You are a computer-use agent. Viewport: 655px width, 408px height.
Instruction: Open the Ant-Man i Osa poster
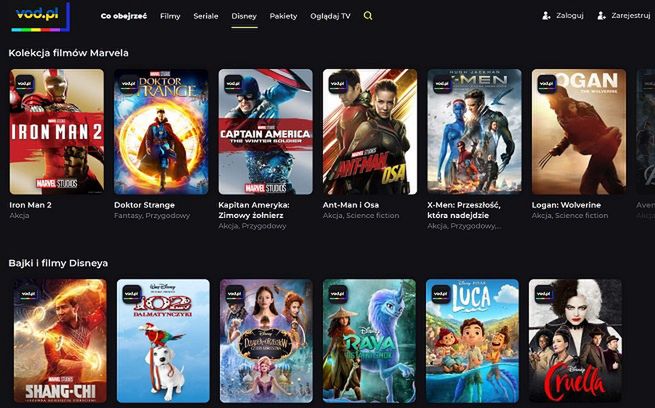(x=370, y=132)
